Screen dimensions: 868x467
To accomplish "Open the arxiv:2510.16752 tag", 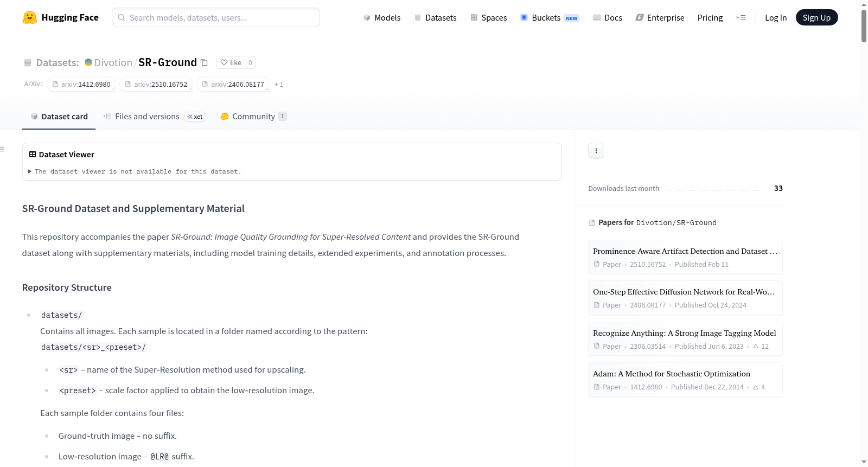I will 156,84.
